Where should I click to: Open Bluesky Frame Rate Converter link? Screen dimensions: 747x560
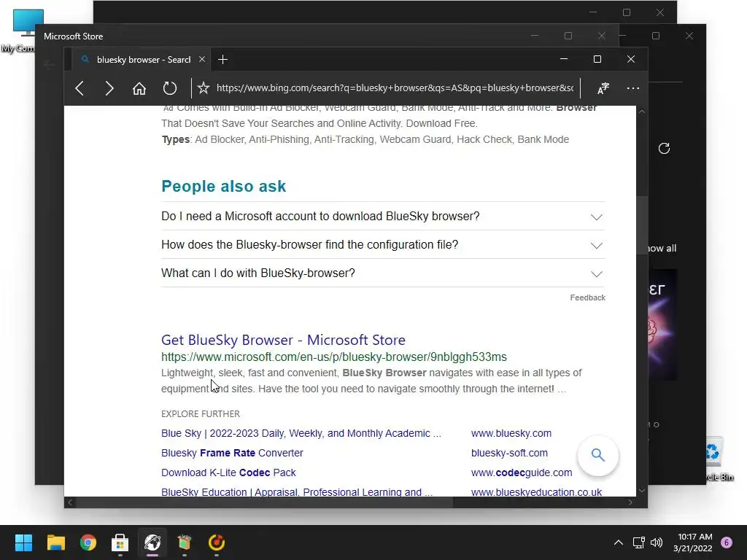point(232,453)
